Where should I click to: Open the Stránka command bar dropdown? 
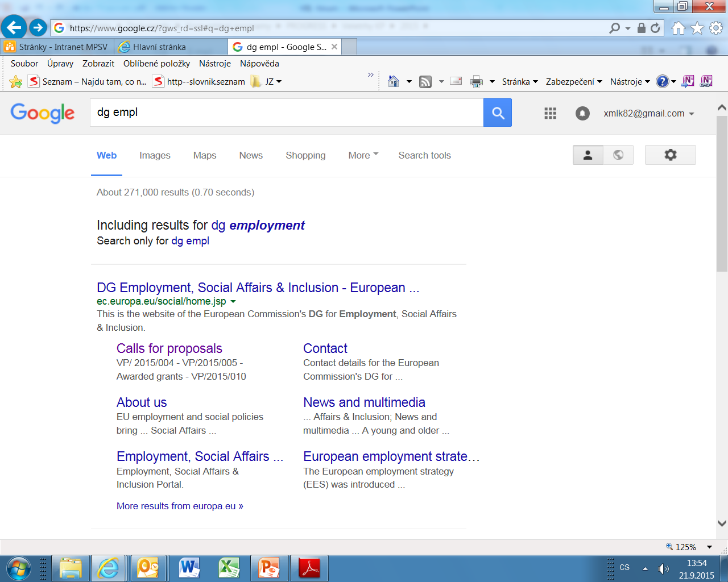[520, 82]
